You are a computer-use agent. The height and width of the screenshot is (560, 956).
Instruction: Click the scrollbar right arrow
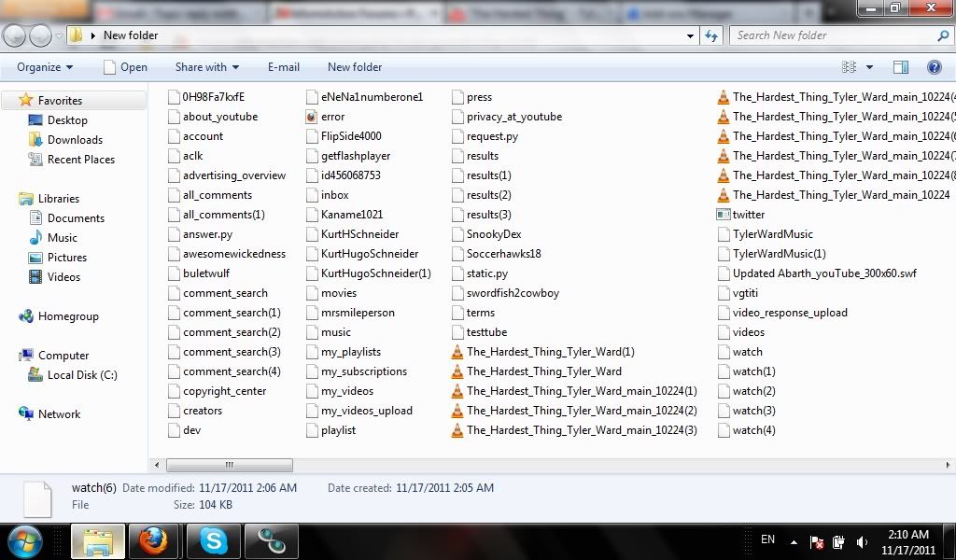(948, 465)
